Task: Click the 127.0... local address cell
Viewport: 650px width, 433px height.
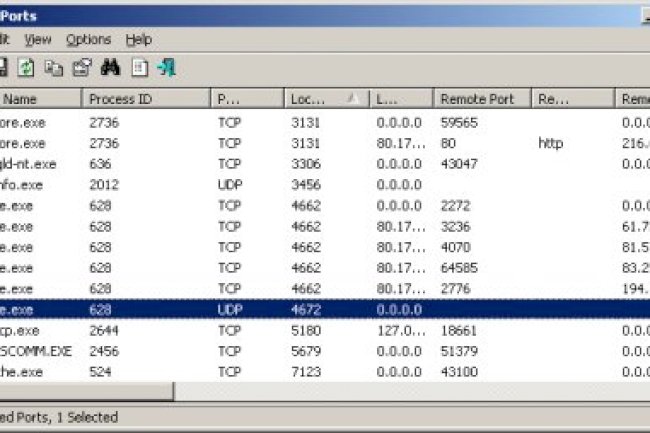Action: click(401, 331)
